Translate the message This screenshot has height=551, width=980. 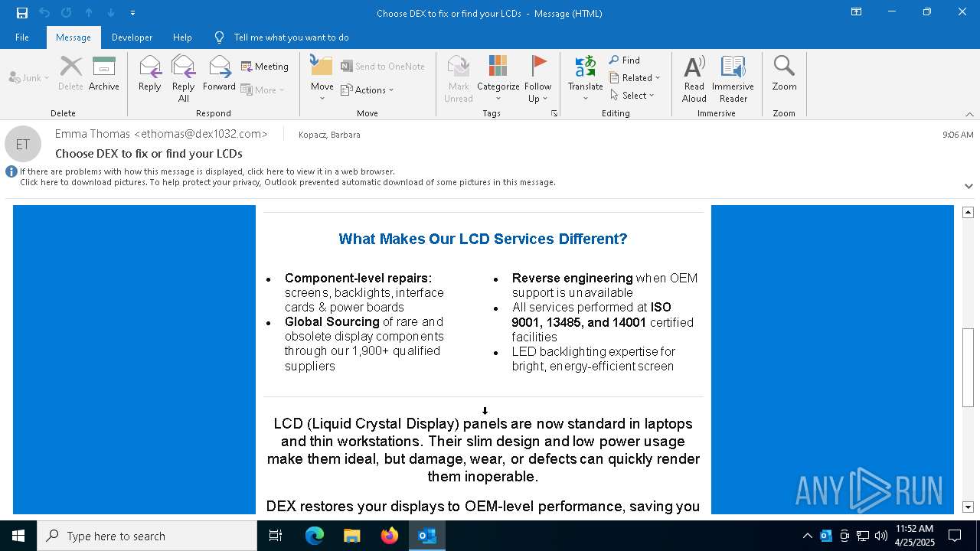coord(586,79)
